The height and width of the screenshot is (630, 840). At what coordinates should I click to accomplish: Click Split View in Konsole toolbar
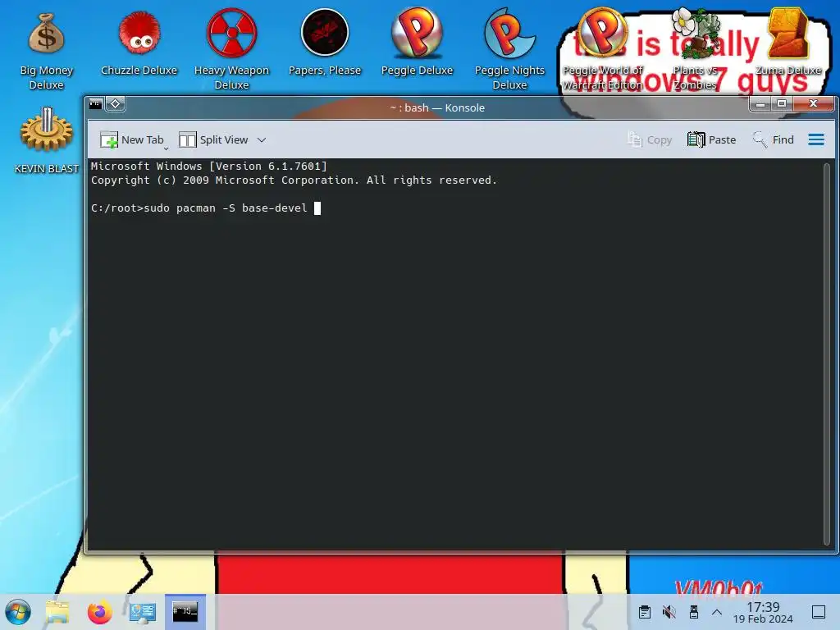(x=213, y=139)
